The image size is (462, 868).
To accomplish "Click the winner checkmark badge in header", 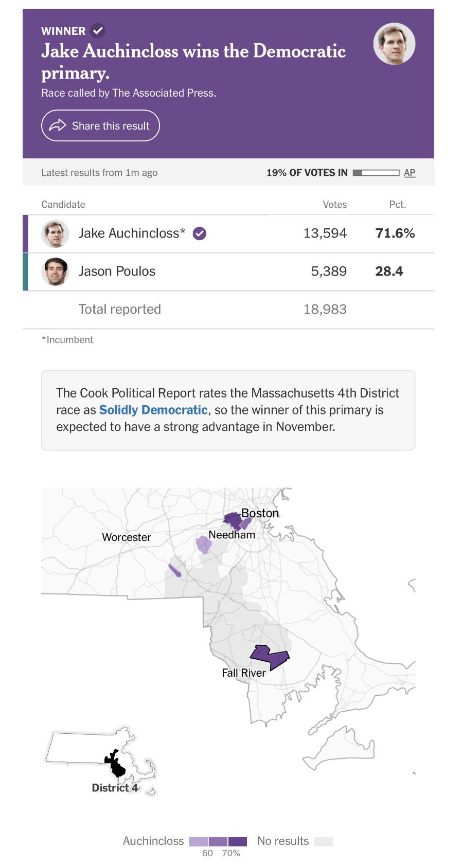I will [97, 31].
